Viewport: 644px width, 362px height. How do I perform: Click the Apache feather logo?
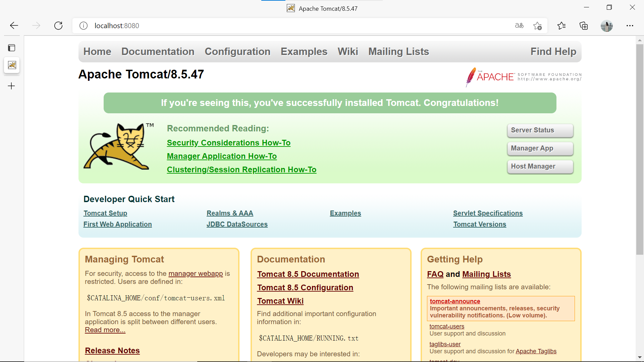tap(471, 77)
